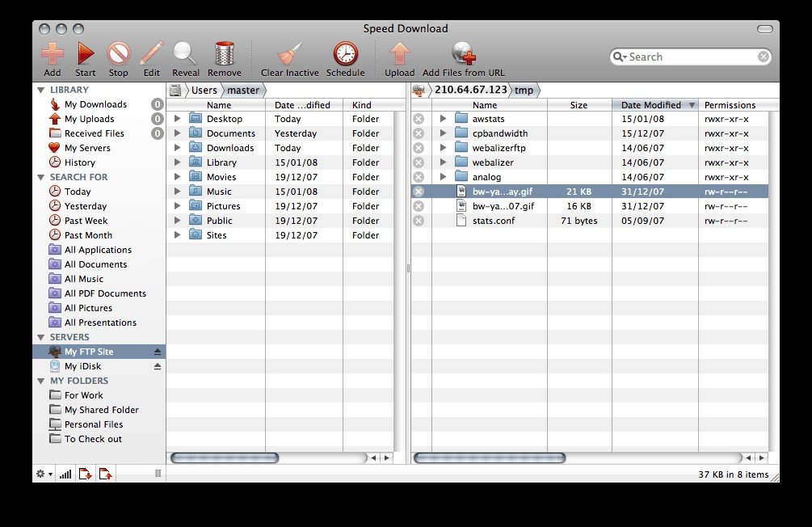
Task: Collapse the SEARCH FOR sidebar section
Action: click(x=41, y=177)
